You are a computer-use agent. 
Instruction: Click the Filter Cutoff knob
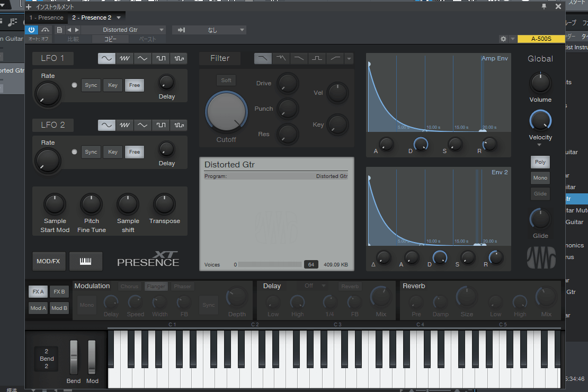coord(226,111)
